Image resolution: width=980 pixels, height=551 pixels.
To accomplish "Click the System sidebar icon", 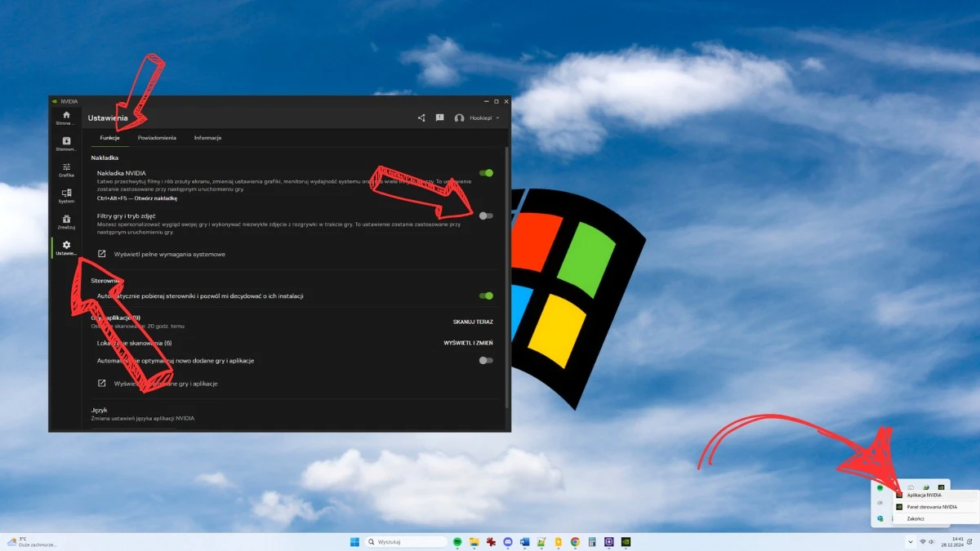I will point(65,194).
